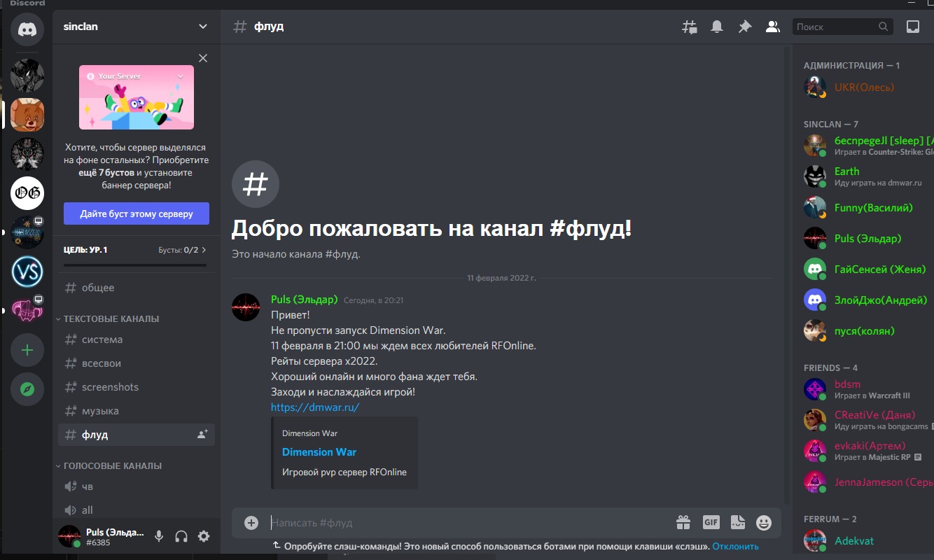
Task: Deafen with headphones icon
Action: [x=181, y=536]
